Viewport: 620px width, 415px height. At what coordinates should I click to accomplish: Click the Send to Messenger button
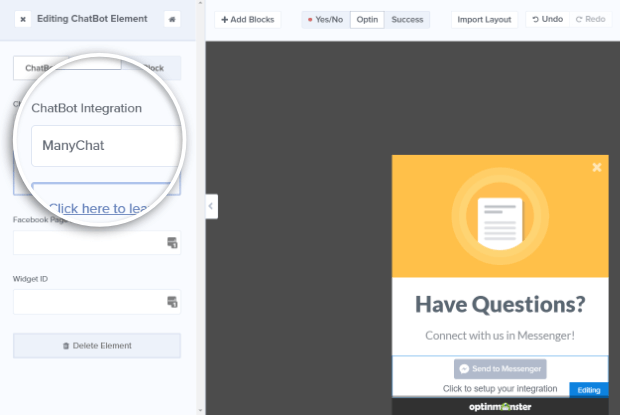click(x=500, y=369)
